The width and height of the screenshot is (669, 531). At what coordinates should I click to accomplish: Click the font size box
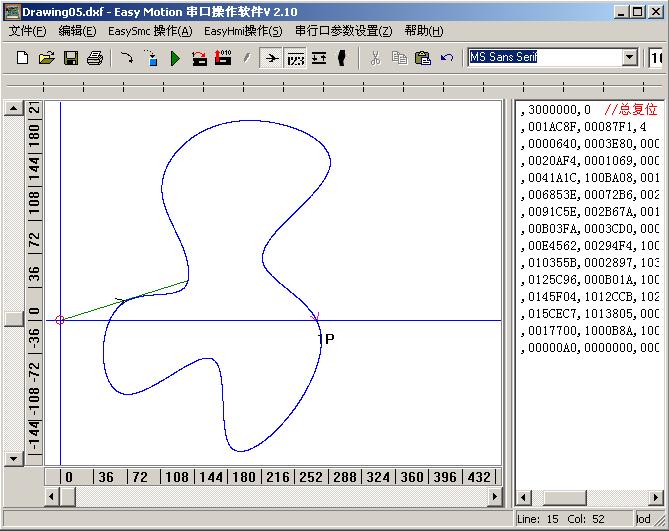click(656, 57)
